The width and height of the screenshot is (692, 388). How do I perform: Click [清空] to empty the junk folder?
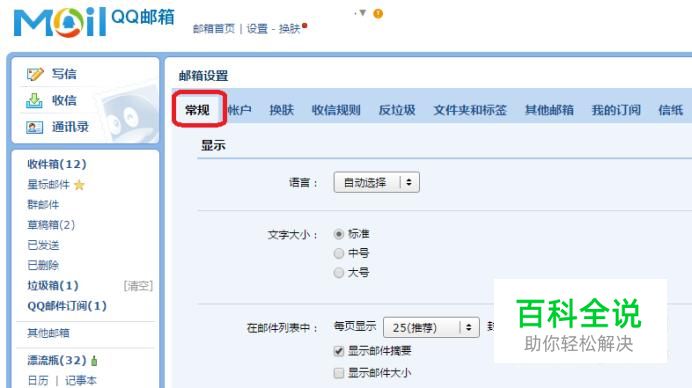coord(138,286)
